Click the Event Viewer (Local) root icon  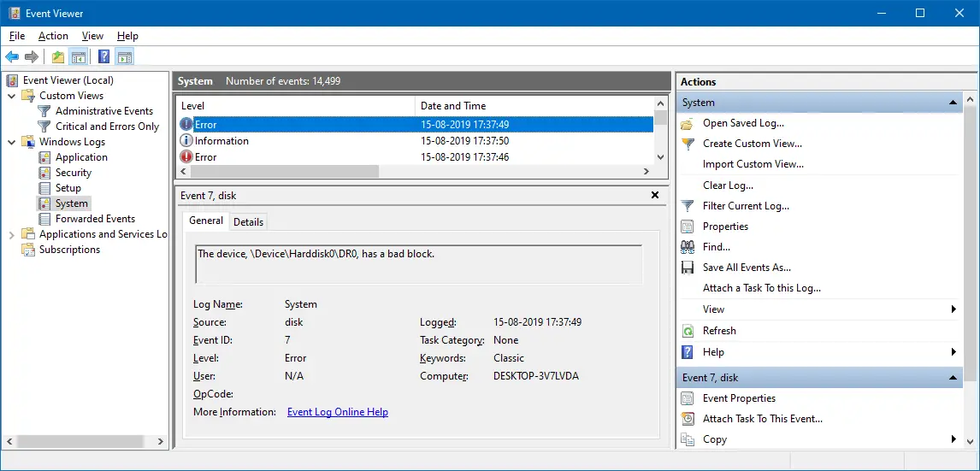tap(12, 80)
